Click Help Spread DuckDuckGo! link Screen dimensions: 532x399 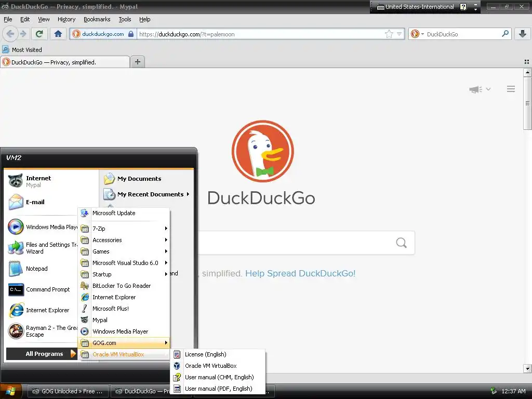pos(300,273)
